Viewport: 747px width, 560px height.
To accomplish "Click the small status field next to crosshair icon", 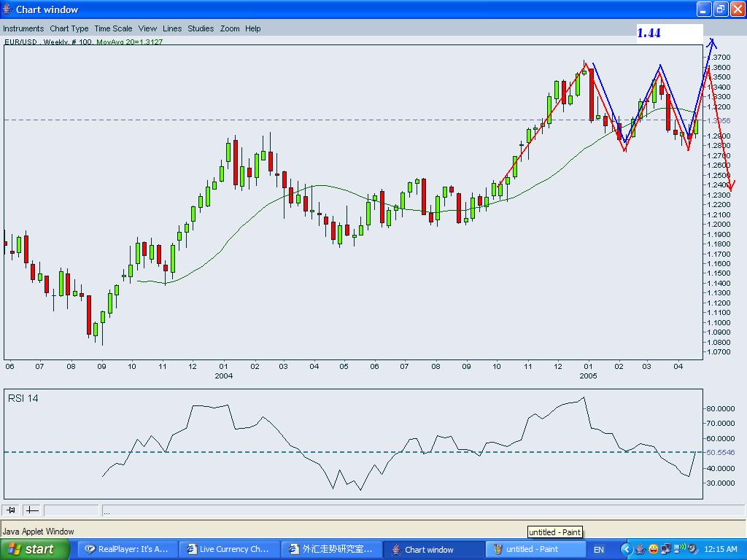I will point(71,510).
